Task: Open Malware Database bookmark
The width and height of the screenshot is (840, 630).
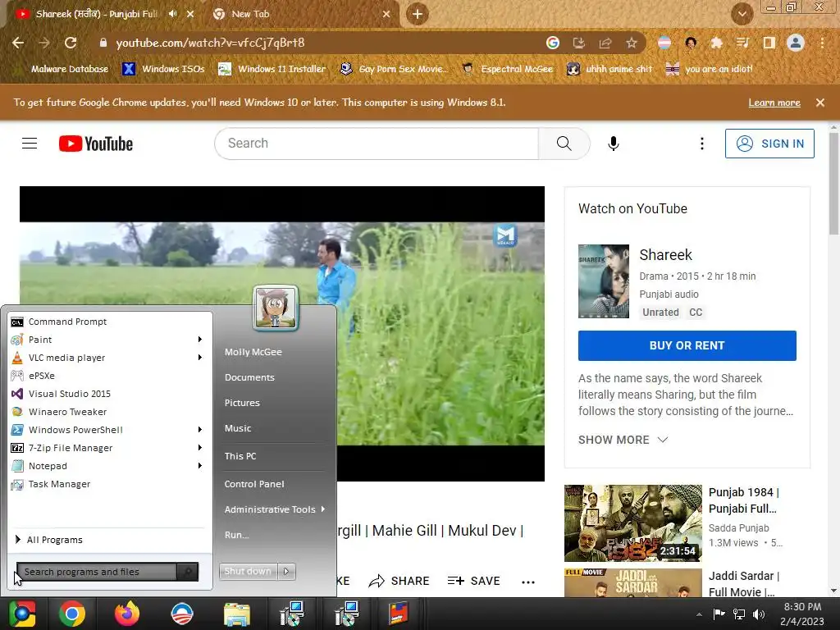Action: (x=70, y=69)
